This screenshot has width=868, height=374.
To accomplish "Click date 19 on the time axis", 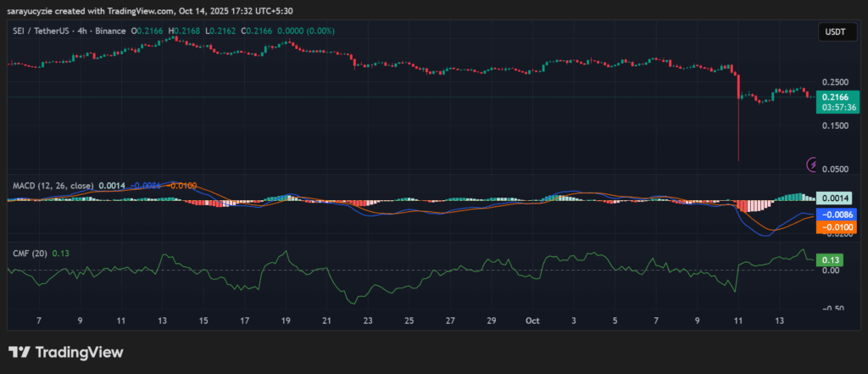I will click(287, 321).
